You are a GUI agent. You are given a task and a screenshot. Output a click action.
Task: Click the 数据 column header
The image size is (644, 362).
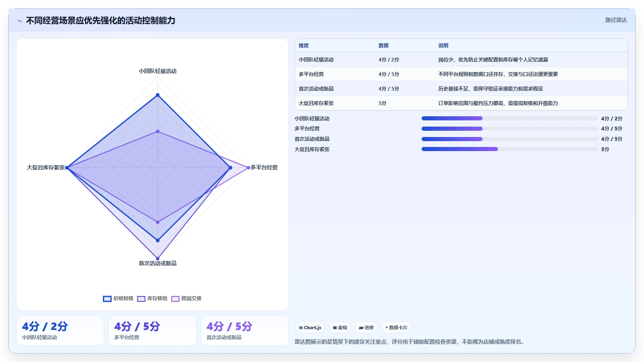[x=383, y=46]
